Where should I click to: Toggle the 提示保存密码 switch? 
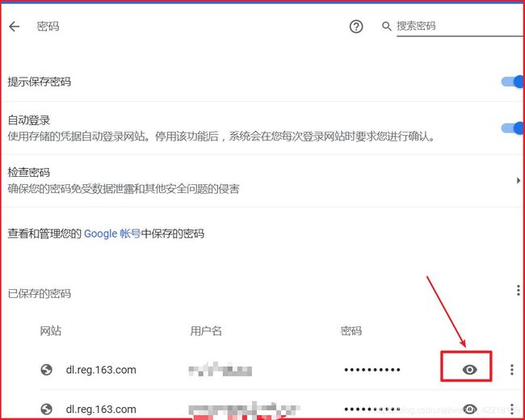(x=512, y=82)
